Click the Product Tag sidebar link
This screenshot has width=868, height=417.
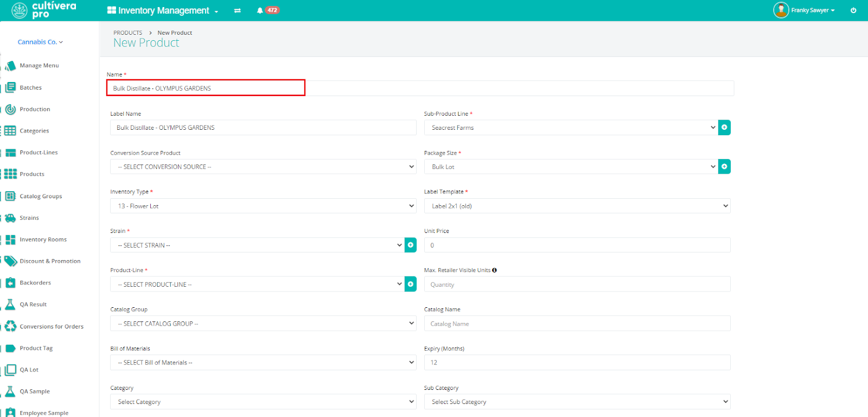[36, 348]
